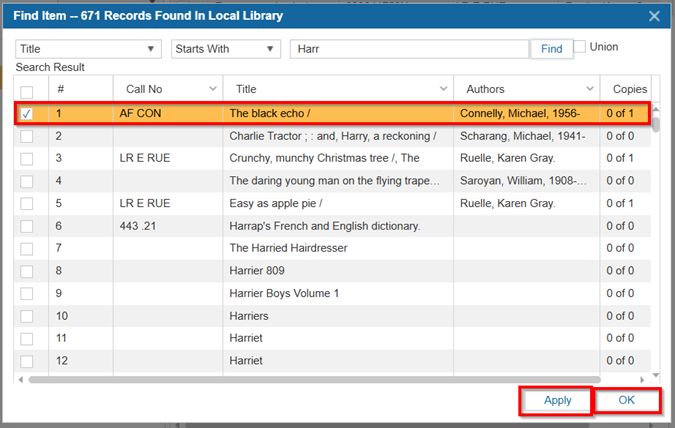Select title 'The Harried Hairdresser'

(288, 248)
